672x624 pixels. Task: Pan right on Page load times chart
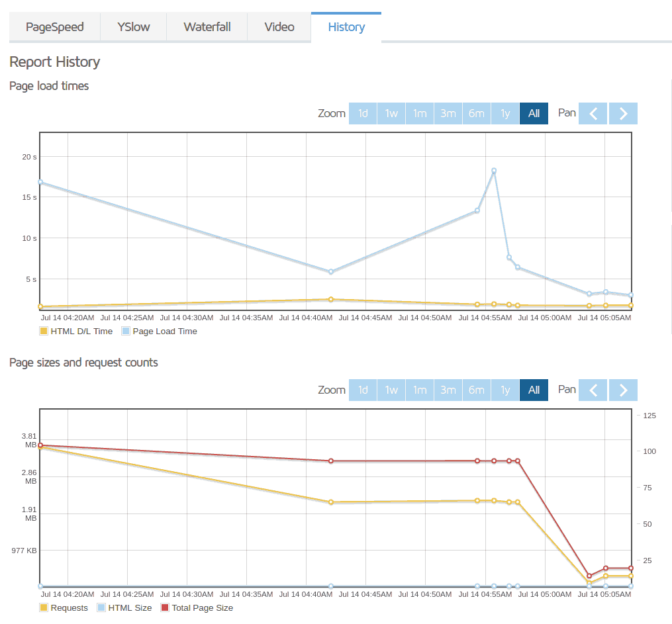click(623, 114)
